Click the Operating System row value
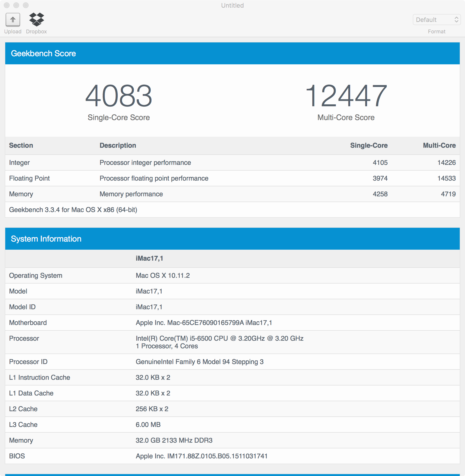 click(x=163, y=275)
